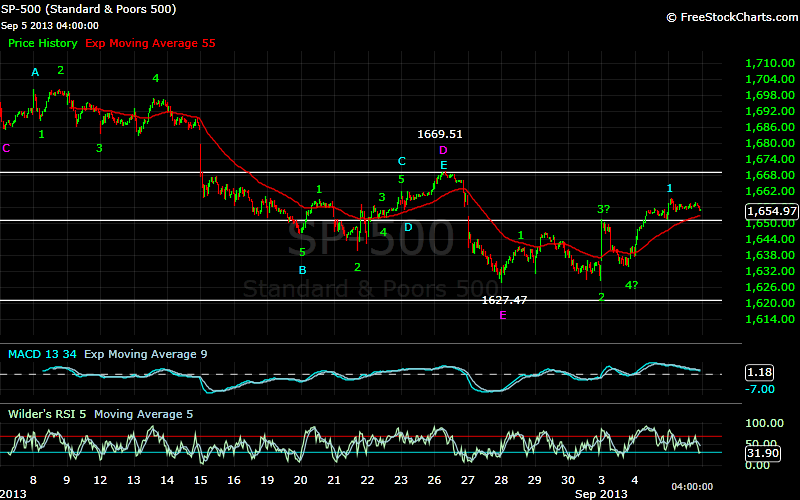The height and width of the screenshot is (500, 800).
Task: Click date 30 on the time axis
Action: click(568, 480)
